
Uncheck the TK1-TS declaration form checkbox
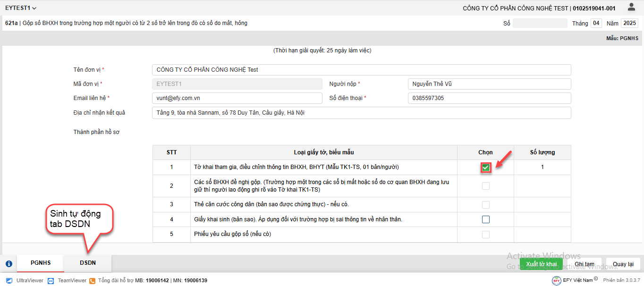click(485, 167)
